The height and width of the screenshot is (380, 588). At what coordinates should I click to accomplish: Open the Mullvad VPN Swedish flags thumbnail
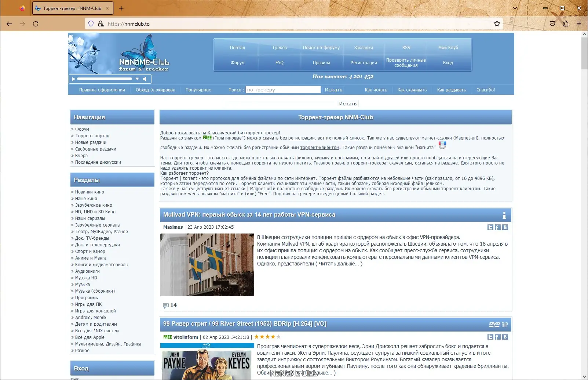(x=207, y=265)
